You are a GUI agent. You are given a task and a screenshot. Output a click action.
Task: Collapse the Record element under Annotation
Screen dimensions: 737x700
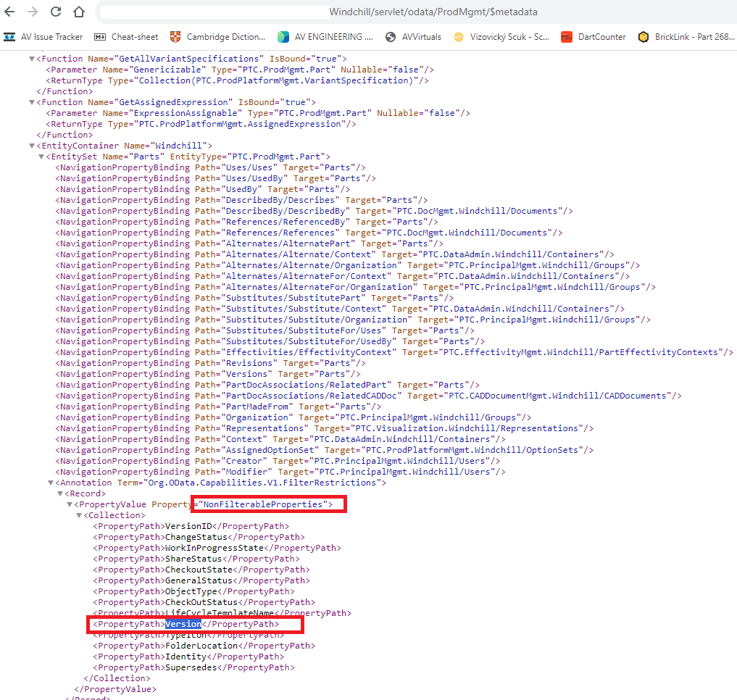click(61, 493)
